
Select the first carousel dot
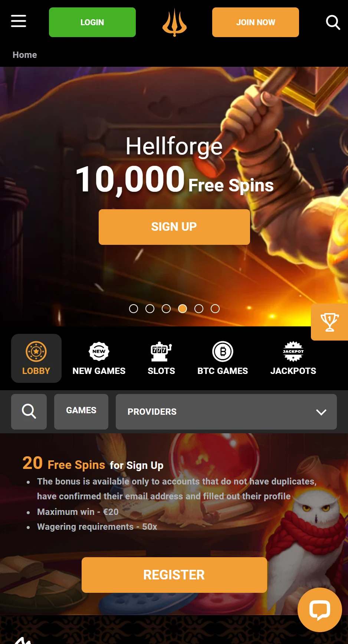[134, 309]
